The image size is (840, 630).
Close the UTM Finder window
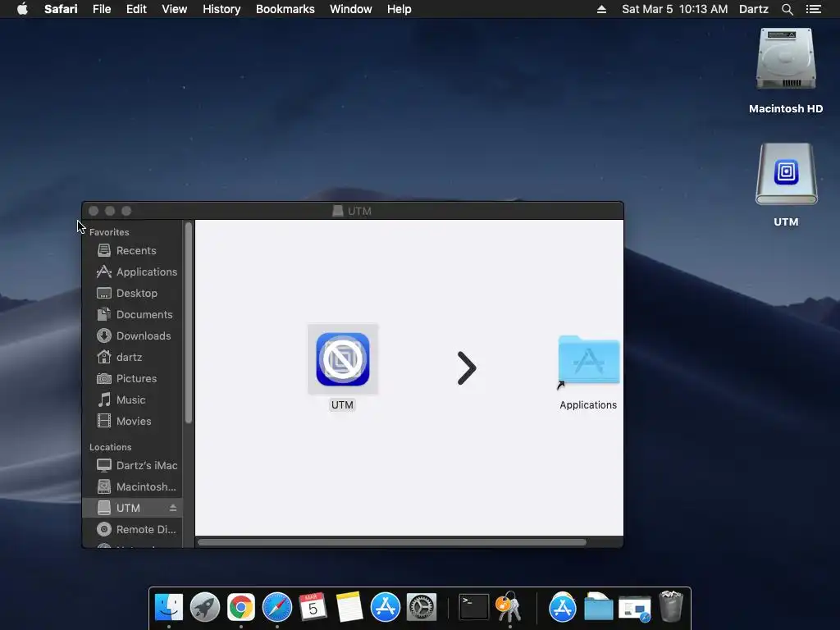point(94,211)
